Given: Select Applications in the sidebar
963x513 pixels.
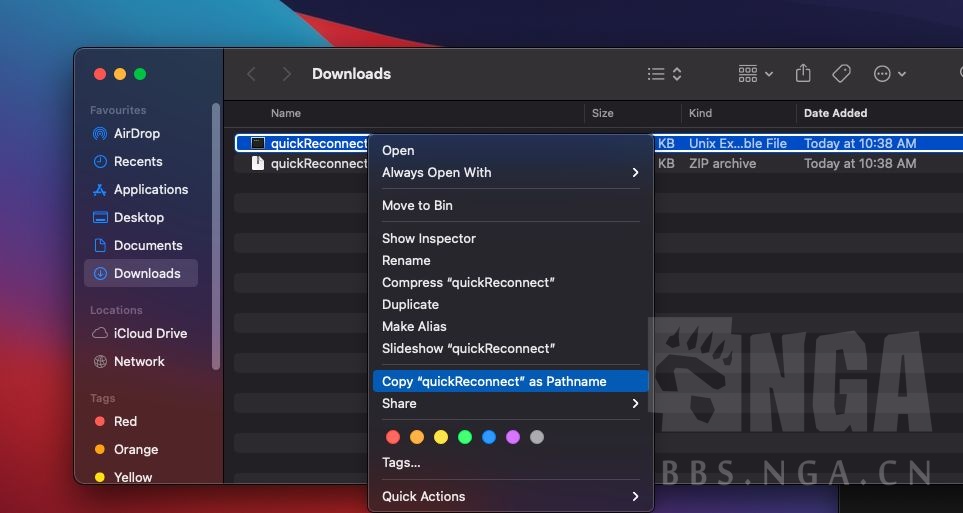Looking at the screenshot, I should point(150,189).
